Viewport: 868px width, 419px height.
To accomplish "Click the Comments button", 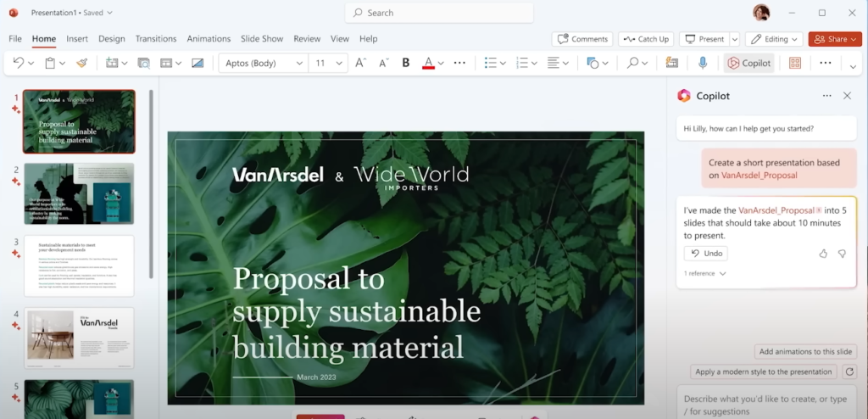I will coord(582,39).
